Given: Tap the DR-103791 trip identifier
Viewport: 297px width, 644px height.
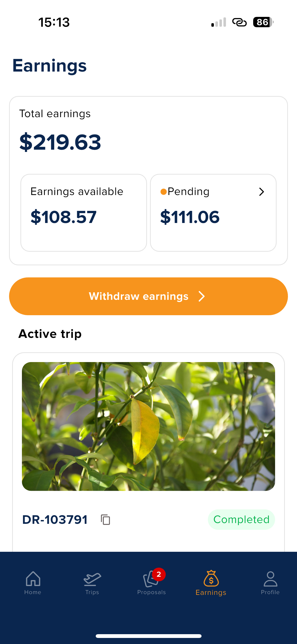Looking at the screenshot, I should pos(55,520).
